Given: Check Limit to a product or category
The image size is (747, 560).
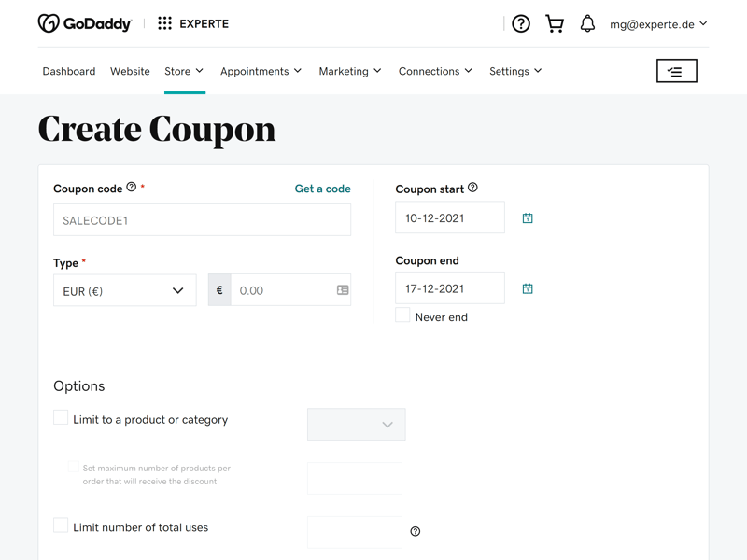Looking at the screenshot, I should (61, 417).
